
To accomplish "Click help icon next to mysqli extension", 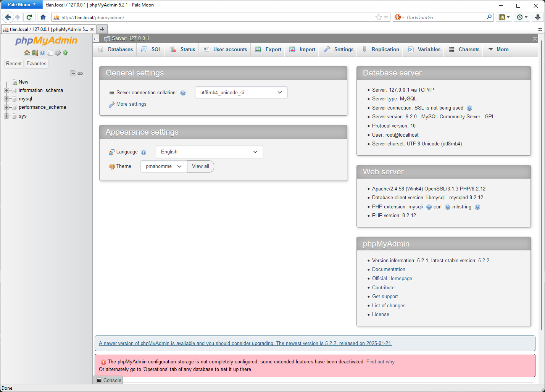I will 429,207.
